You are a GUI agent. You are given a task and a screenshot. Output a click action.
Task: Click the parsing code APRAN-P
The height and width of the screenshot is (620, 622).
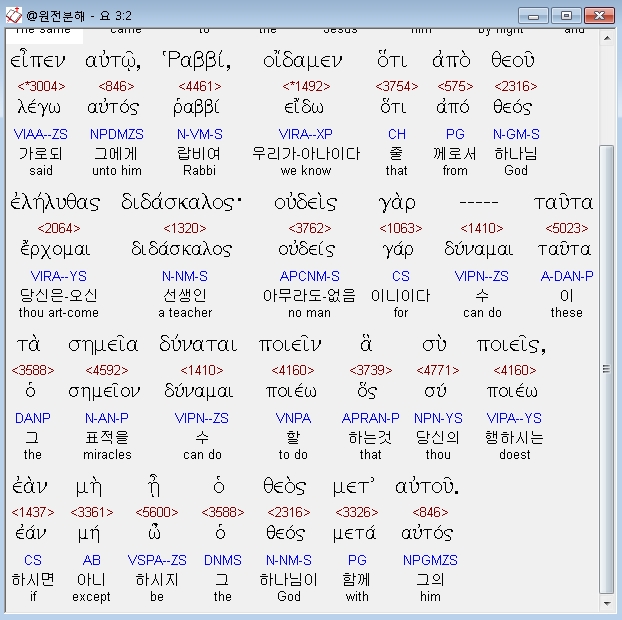(x=371, y=418)
